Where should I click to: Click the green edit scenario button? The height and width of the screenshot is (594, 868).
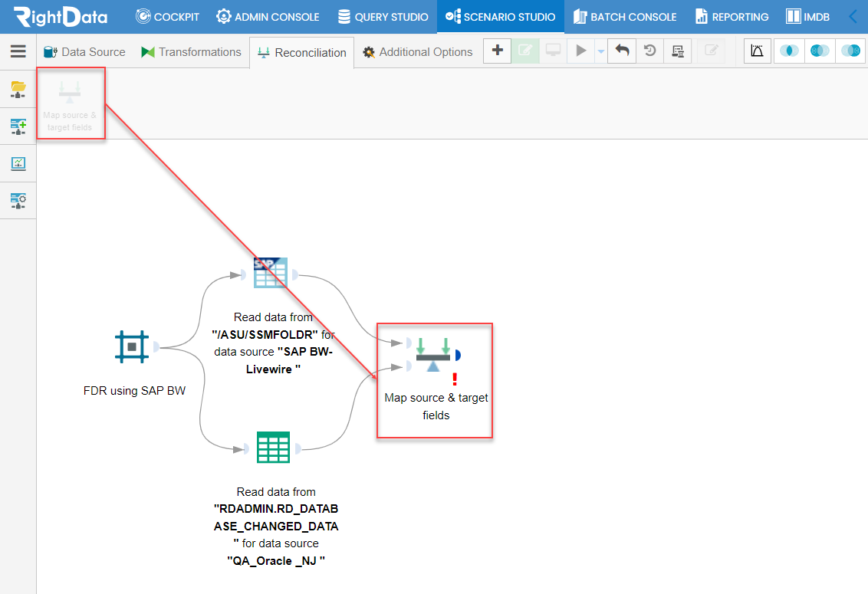[x=525, y=51]
